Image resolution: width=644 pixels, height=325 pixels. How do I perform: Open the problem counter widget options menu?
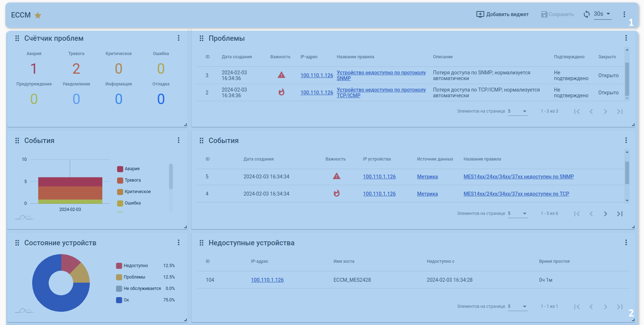tap(178, 38)
